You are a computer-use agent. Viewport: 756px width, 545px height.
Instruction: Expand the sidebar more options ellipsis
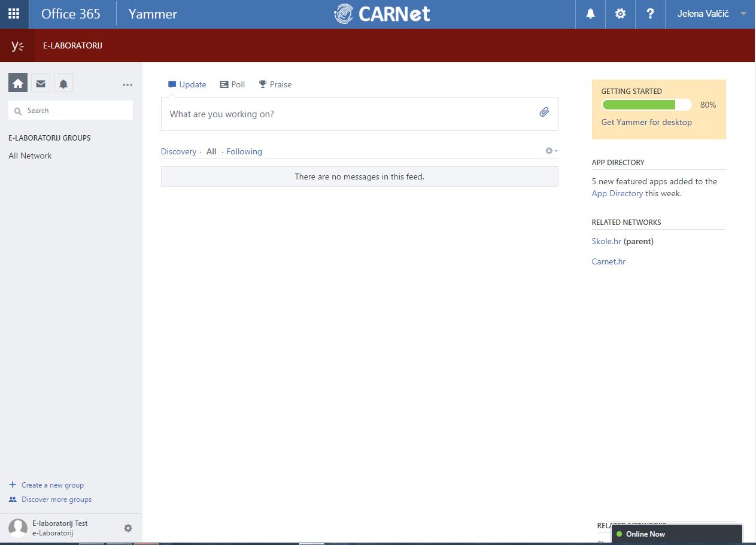click(x=127, y=85)
